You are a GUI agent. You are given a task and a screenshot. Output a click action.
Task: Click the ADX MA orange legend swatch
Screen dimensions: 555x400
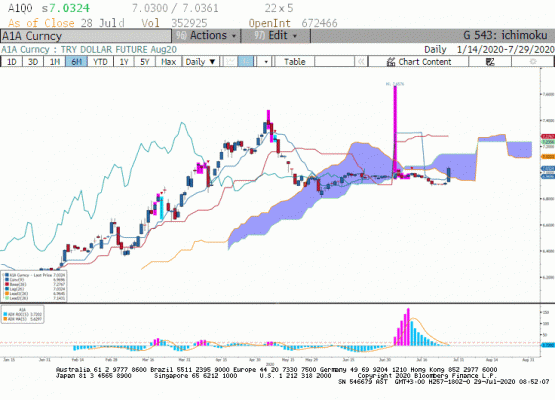5,319
